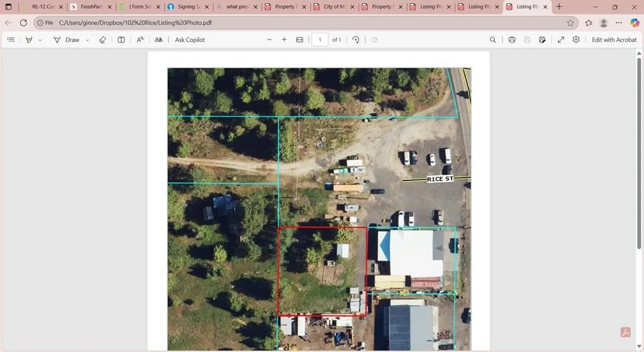
Task: Print the PDF document
Action: 512,40
